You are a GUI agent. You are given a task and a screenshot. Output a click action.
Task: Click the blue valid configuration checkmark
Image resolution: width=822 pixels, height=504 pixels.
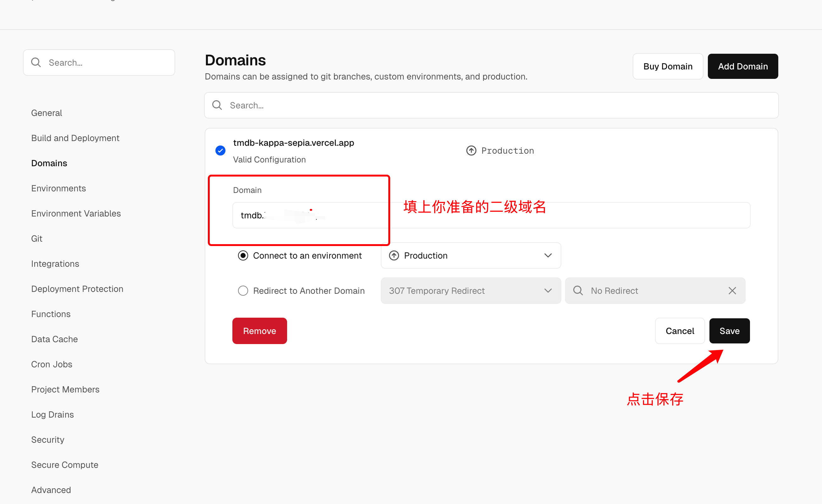point(220,151)
